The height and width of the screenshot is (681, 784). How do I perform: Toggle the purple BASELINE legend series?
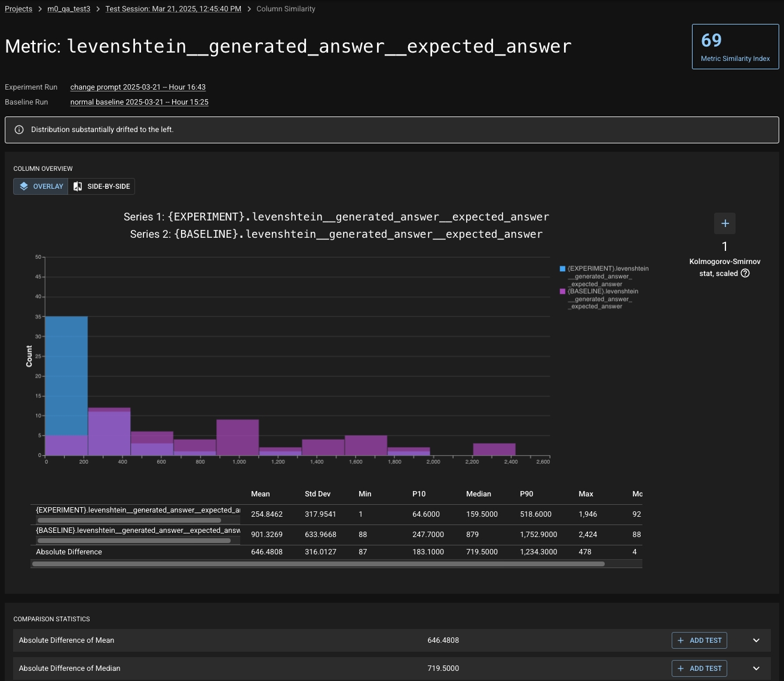(x=562, y=292)
